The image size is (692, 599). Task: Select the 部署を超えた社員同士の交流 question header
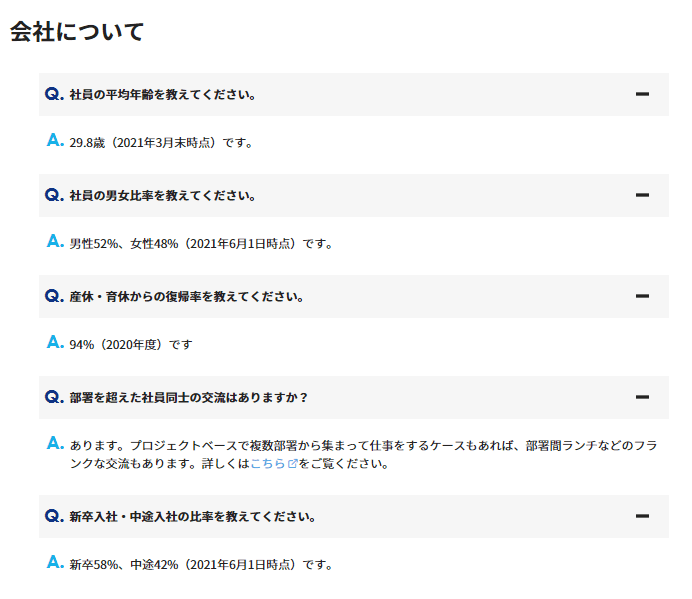pyautogui.click(x=189, y=398)
